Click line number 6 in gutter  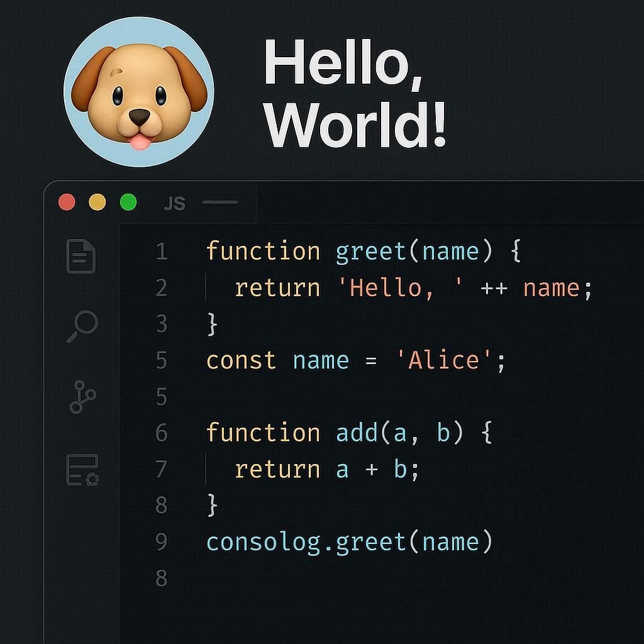[x=162, y=433]
